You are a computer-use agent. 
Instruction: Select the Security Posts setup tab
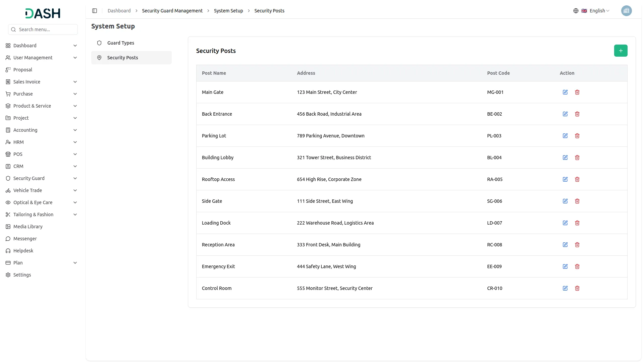[123, 58]
